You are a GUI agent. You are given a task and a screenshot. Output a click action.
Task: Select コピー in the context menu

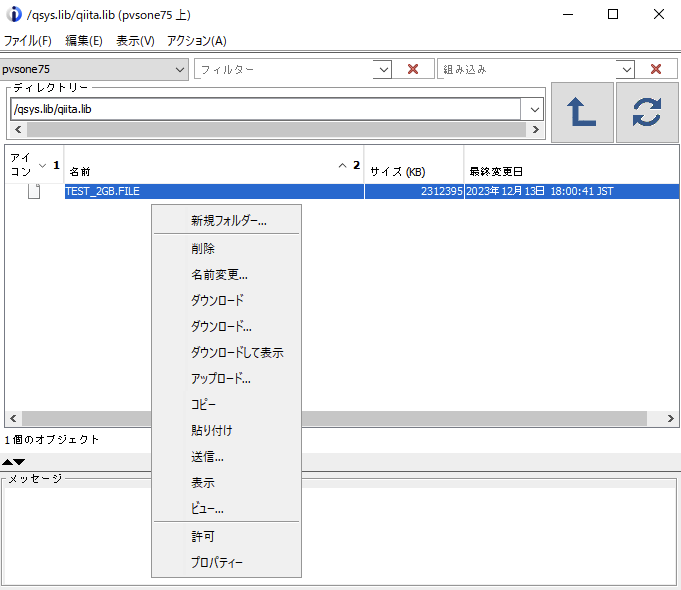pos(226,404)
